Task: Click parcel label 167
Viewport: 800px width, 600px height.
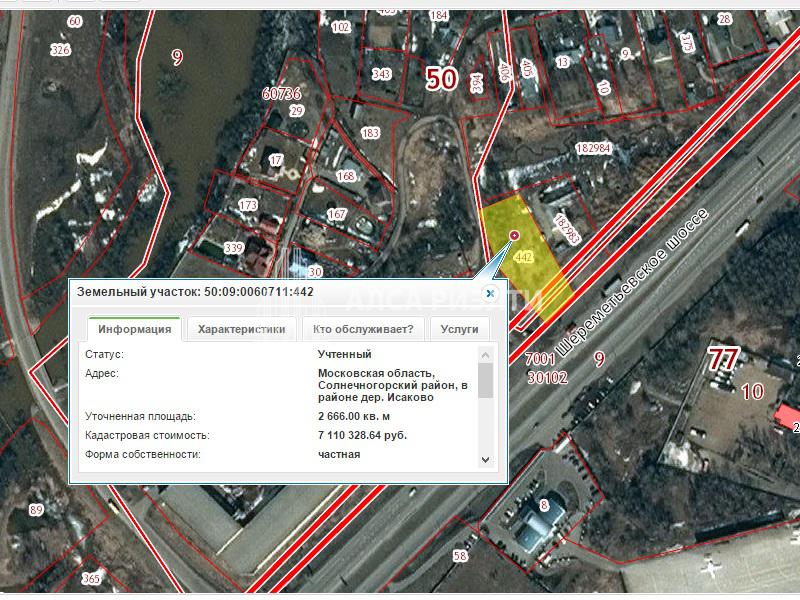Action: click(337, 214)
